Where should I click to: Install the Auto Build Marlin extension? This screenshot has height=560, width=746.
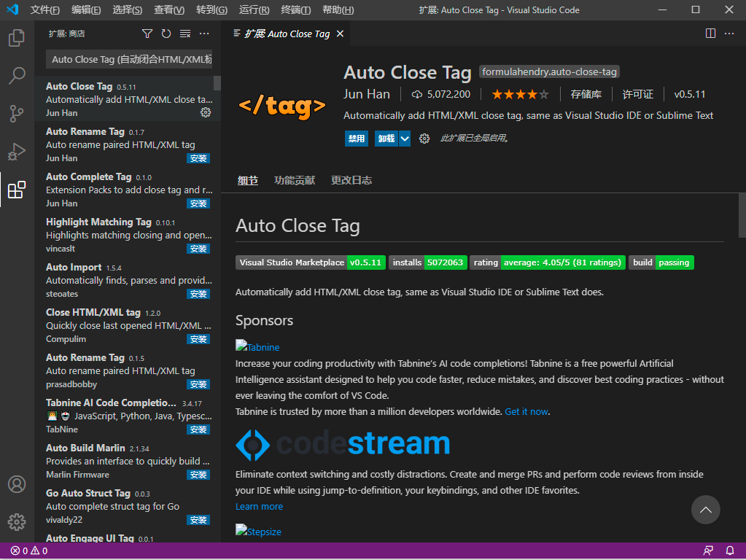click(198, 475)
